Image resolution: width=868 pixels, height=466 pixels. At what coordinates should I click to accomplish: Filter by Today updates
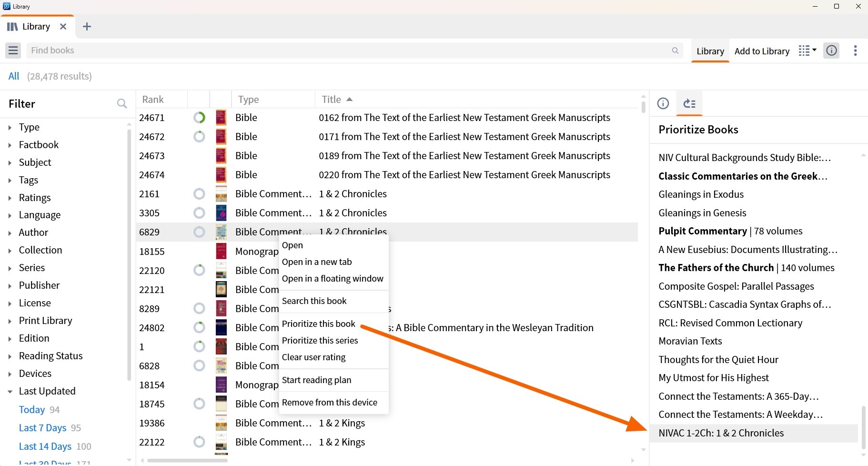click(32, 410)
